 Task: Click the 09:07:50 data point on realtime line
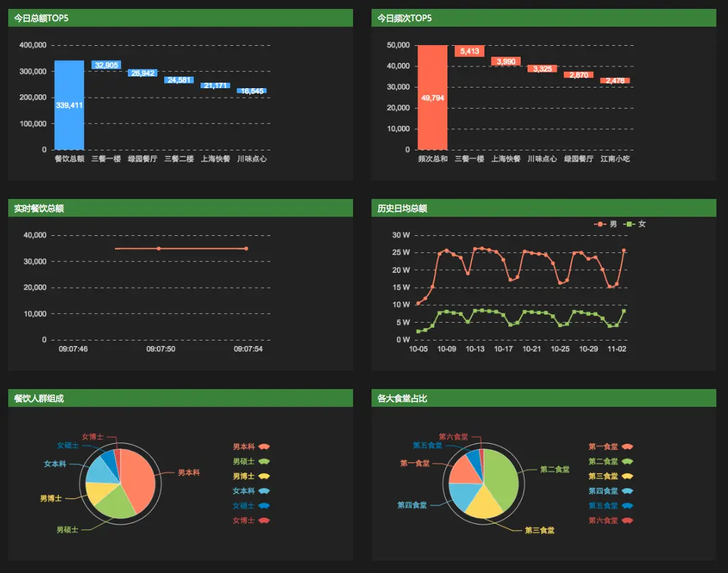click(x=159, y=249)
